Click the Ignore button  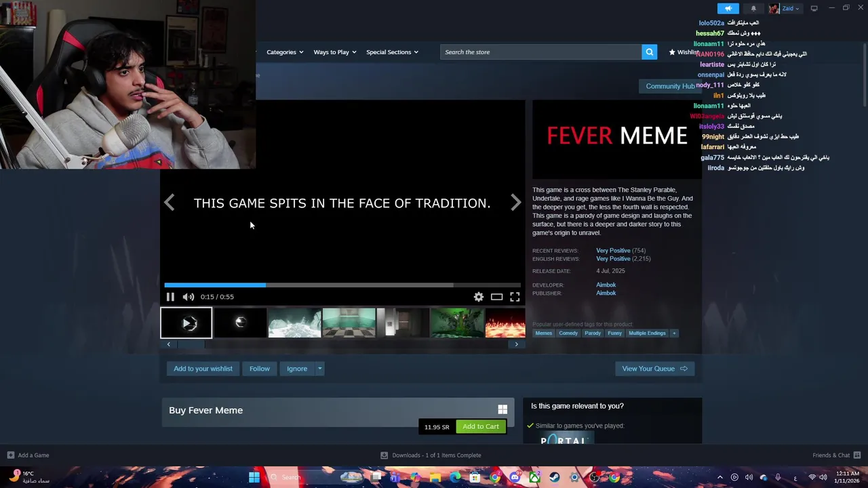click(297, 369)
